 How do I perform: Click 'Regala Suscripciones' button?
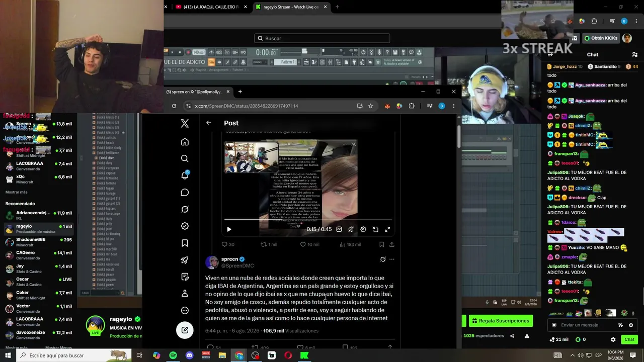click(501, 321)
